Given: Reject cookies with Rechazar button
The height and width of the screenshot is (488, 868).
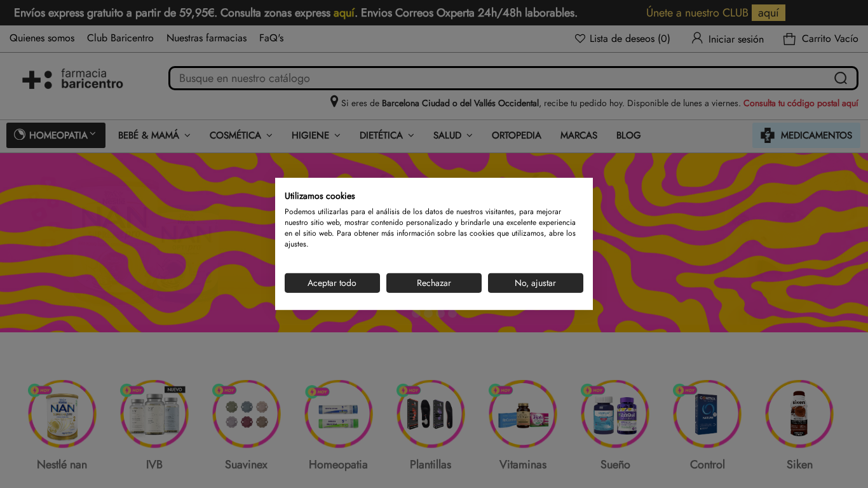Looking at the screenshot, I should (434, 283).
